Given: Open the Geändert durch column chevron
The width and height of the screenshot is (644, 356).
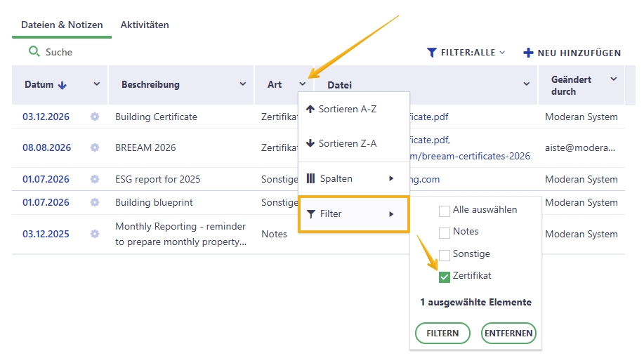Looking at the screenshot, I should coord(614,79).
